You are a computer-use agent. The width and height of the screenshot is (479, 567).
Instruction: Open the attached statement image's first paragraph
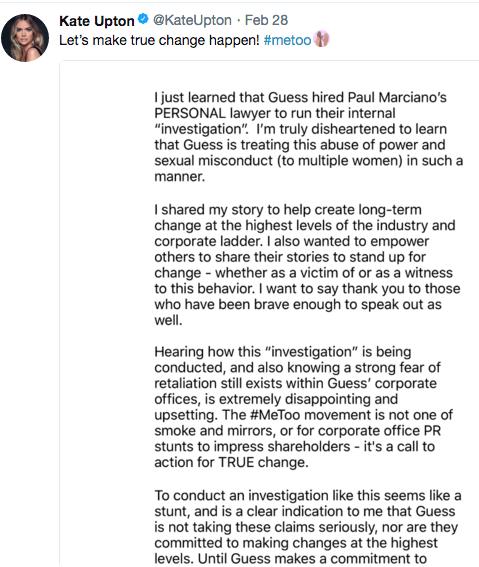[308, 137]
